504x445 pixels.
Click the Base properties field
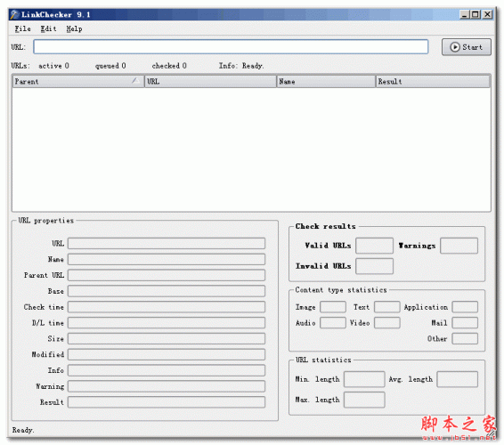pyautogui.click(x=167, y=291)
